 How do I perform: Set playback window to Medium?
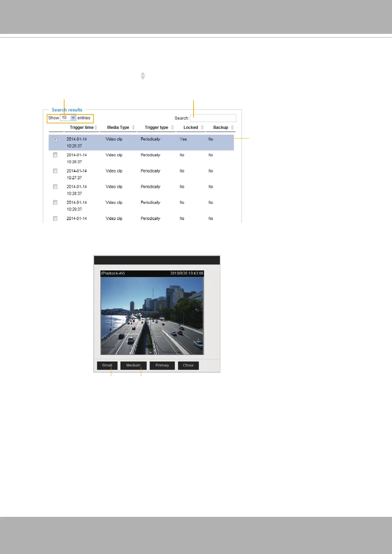click(133, 365)
